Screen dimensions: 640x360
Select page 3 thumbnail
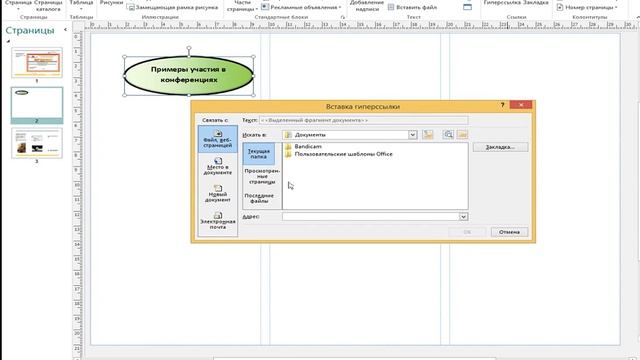click(37, 143)
